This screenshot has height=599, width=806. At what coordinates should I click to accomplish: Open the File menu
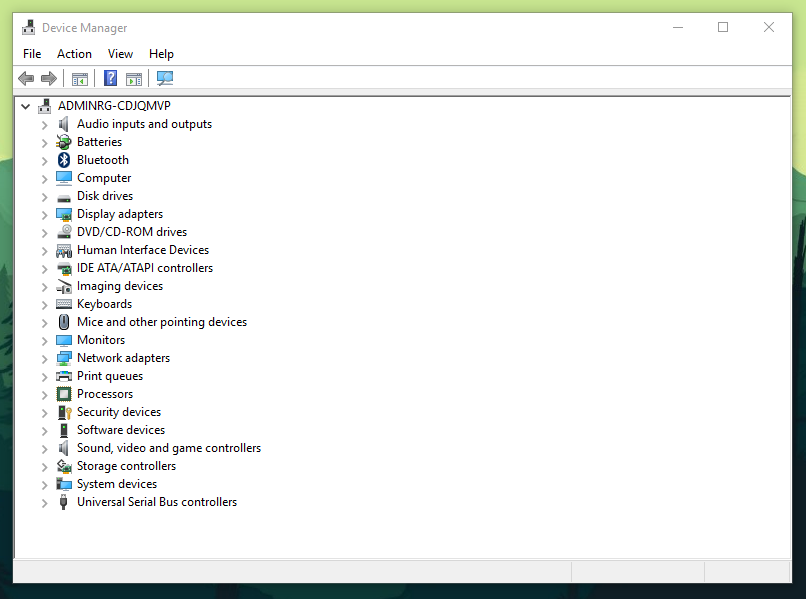32,54
